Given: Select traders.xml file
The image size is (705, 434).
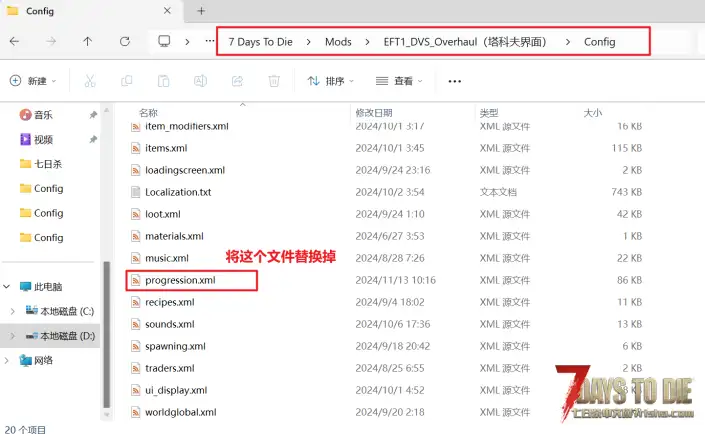Looking at the screenshot, I should [x=170, y=368].
